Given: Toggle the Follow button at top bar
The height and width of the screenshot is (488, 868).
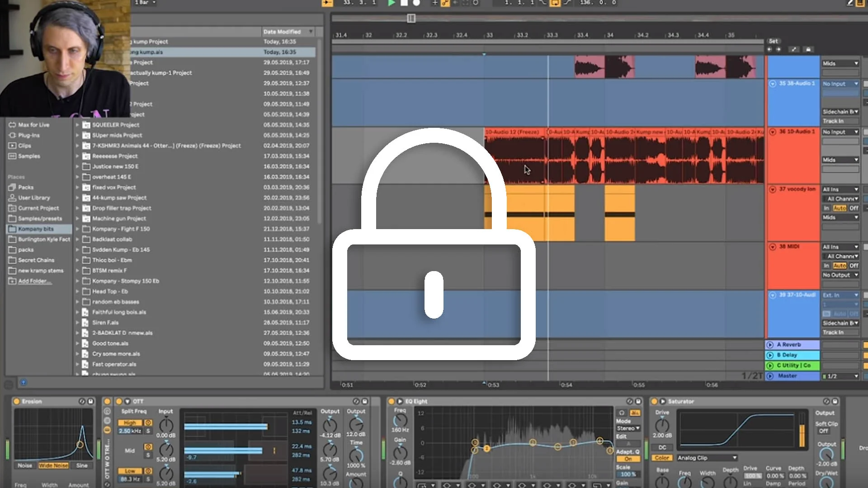Looking at the screenshot, I should click(x=327, y=3).
